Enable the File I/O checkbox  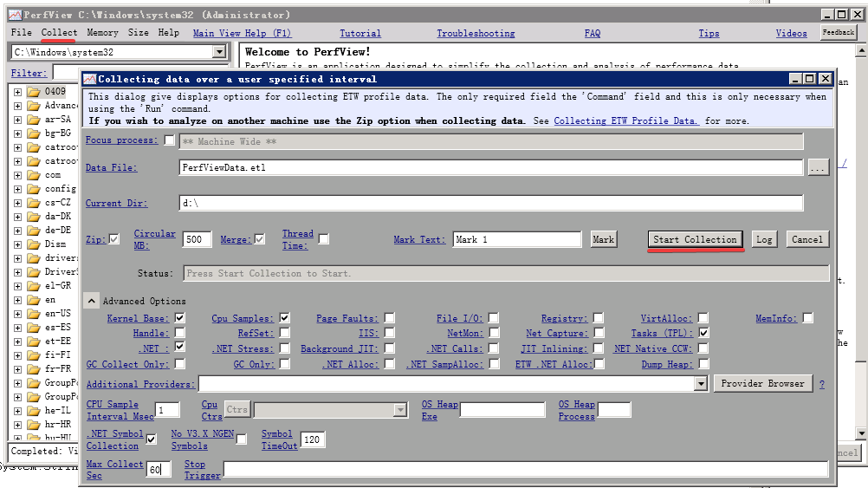tap(494, 318)
